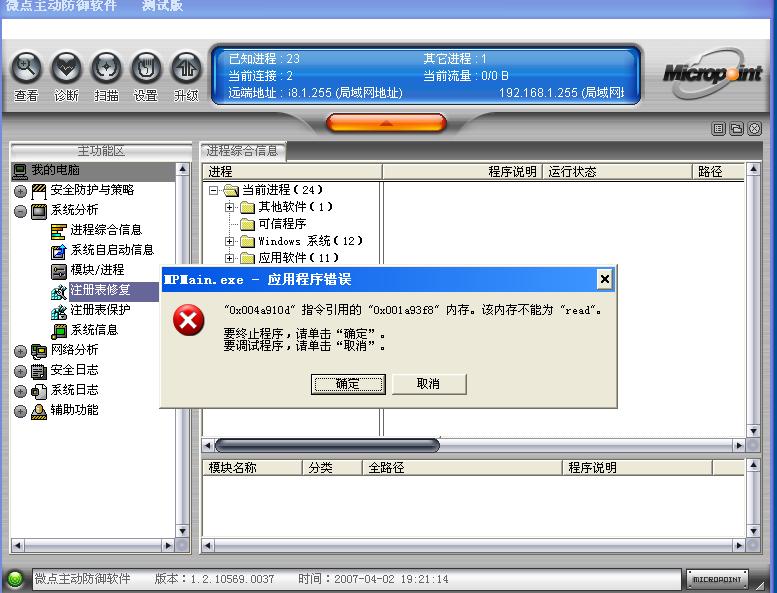Expand Windows 系统 (12) folder
Viewport: 777px width, 593px height.
tap(229, 241)
